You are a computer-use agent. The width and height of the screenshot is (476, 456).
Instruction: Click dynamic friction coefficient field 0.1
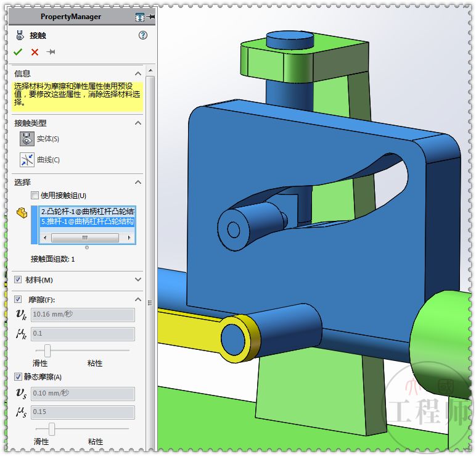83,334
